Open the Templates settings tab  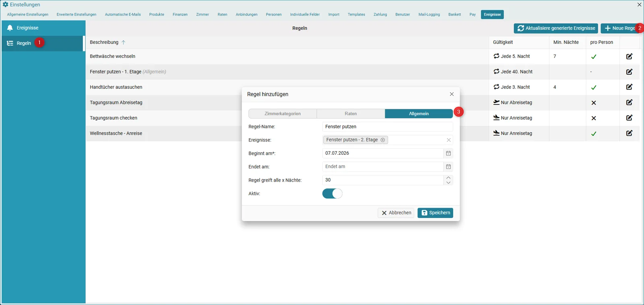pyautogui.click(x=356, y=14)
